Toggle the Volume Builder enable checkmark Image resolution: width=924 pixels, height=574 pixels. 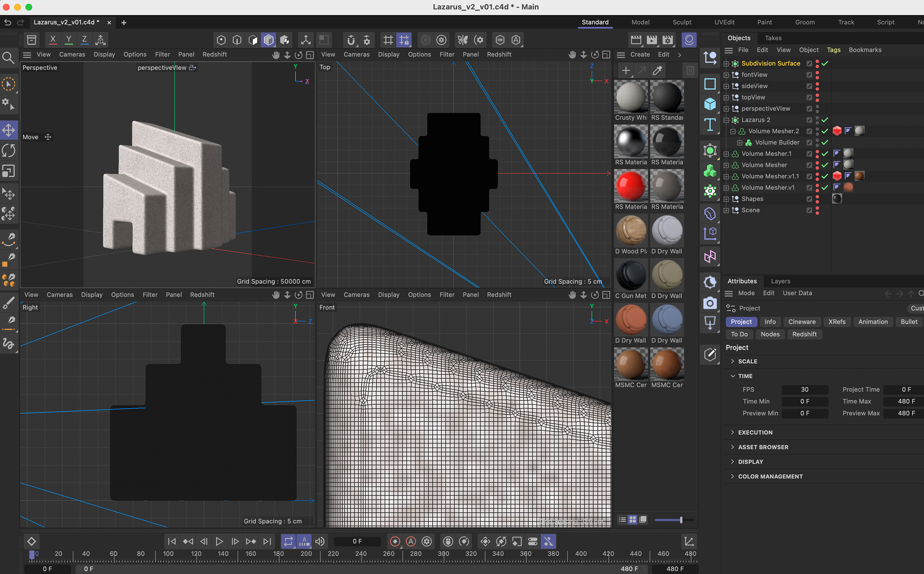point(825,142)
